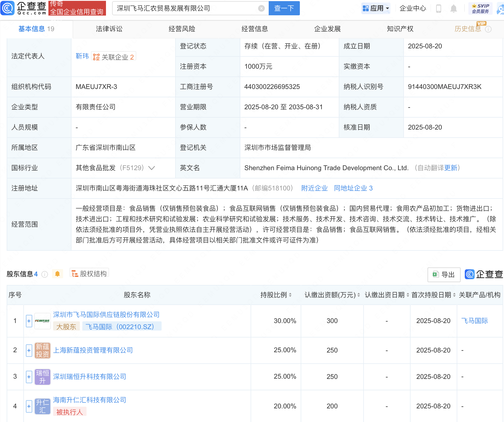Open 升仁汇 company logo tile
The height and width of the screenshot is (422, 504).
point(42,406)
